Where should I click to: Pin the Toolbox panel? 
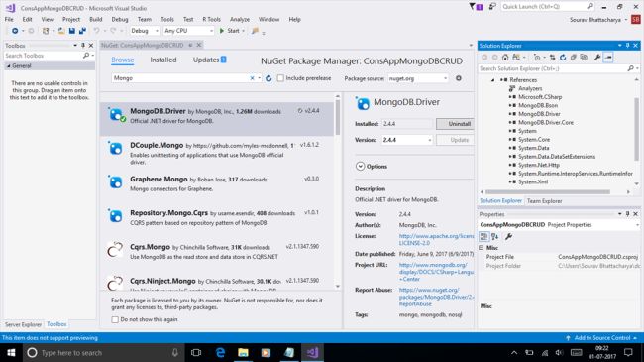click(83, 46)
